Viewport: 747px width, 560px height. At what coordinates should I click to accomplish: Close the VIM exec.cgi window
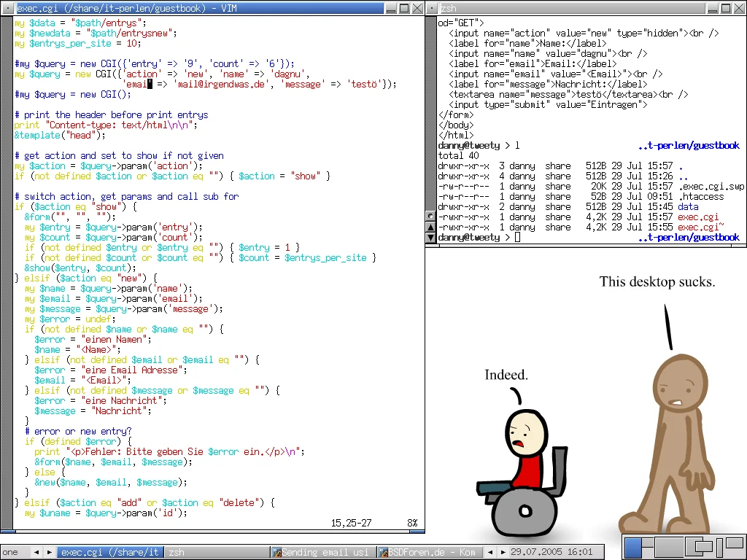click(x=417, y=8)
